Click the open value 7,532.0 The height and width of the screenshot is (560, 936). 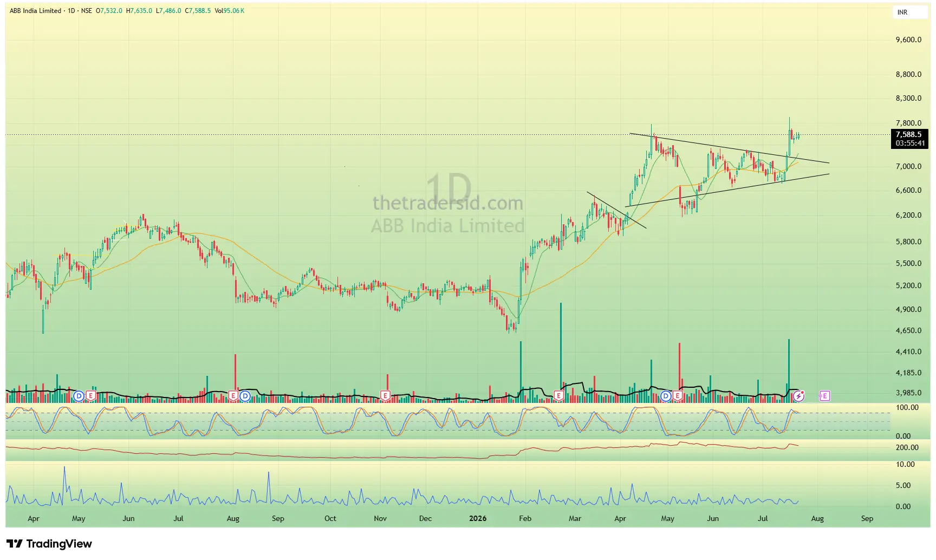pyautogui.click(x=111, y=11)
